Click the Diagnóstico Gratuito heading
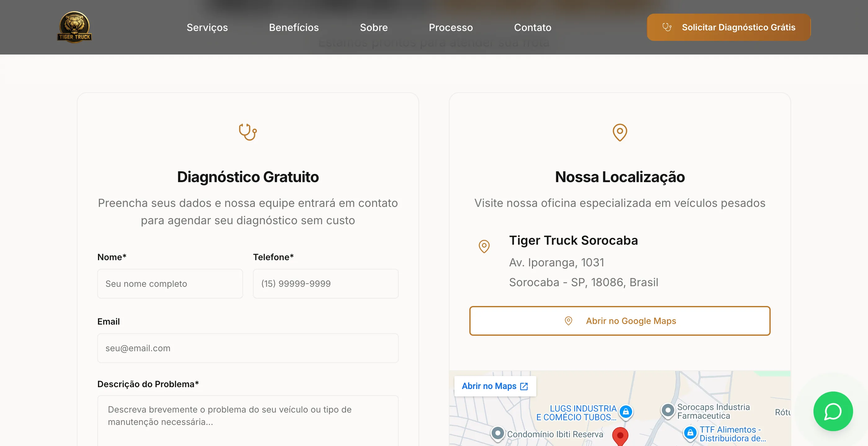The image size is (868, 446). (x=248, y=177)
